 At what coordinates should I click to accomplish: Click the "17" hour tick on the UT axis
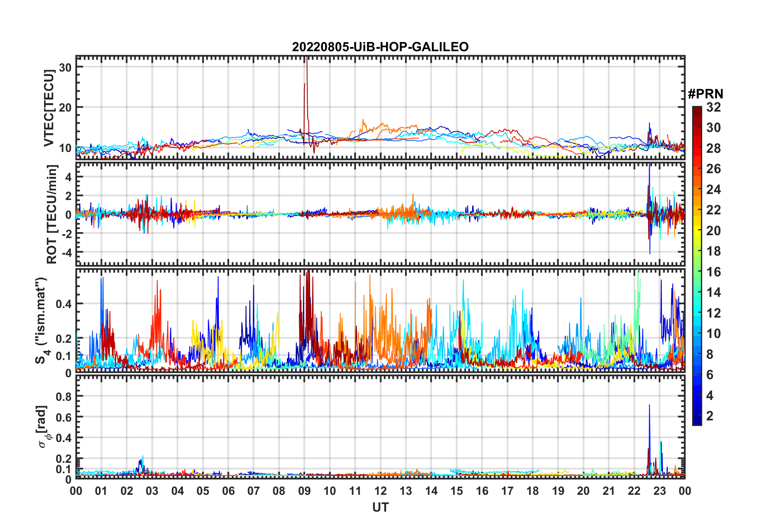507,491
